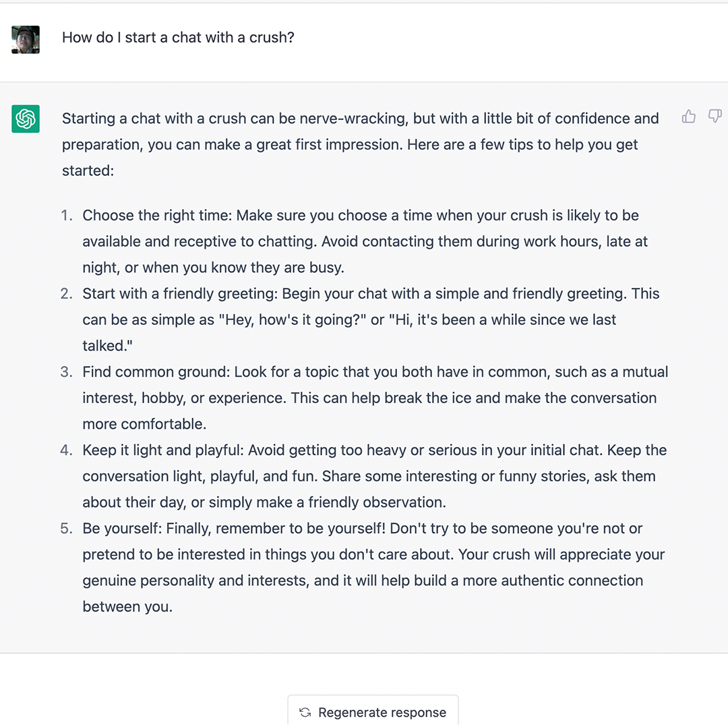The image size is (728, 728).
Task: Click the word "nerve-wracking" in the response
Action: tap(354, 119)
